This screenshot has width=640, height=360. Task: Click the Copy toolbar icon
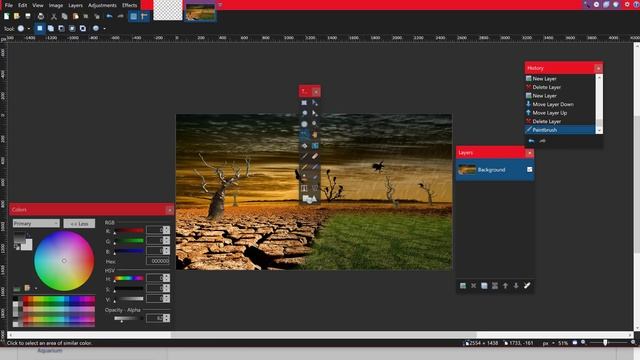64,16
